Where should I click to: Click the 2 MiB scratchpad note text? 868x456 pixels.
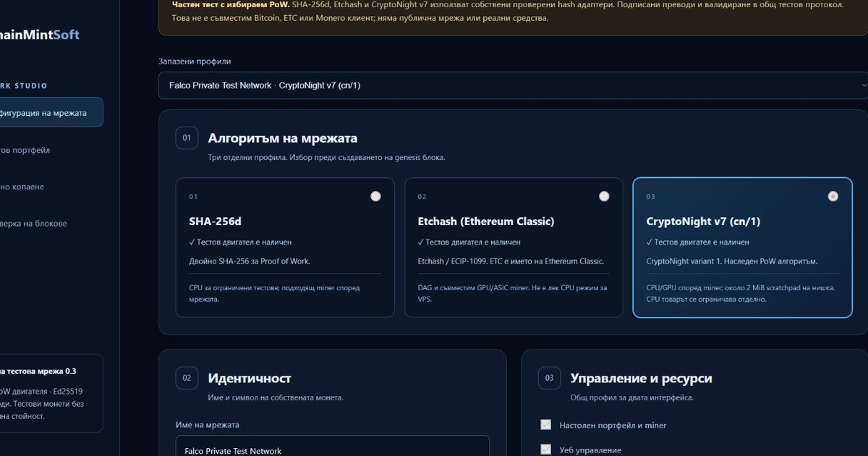(x=741, y=293)
